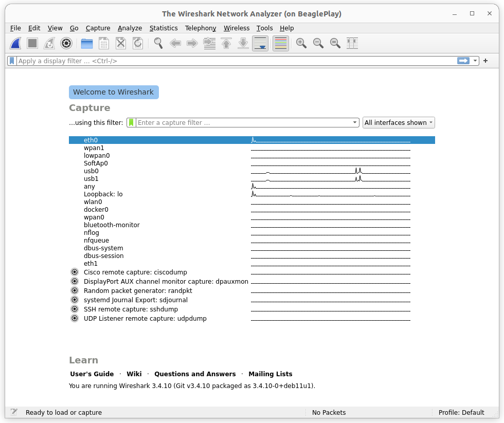The height and width of the screenshot is (423, 504).
Task: Start a packet capture with the shark fin icon
Action: (x=15, y=43)
